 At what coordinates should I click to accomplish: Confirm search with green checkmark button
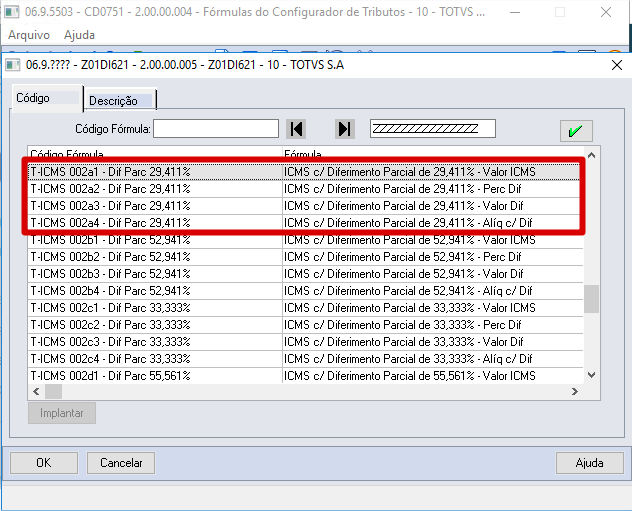click(576, 131)
